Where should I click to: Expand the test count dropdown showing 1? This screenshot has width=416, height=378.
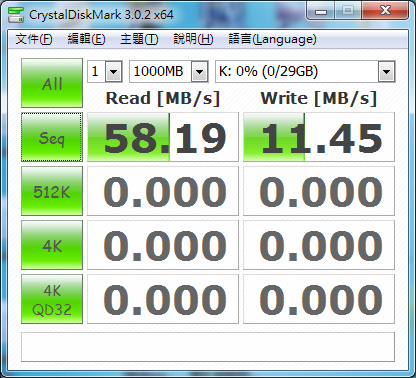[x=114, y=71]
